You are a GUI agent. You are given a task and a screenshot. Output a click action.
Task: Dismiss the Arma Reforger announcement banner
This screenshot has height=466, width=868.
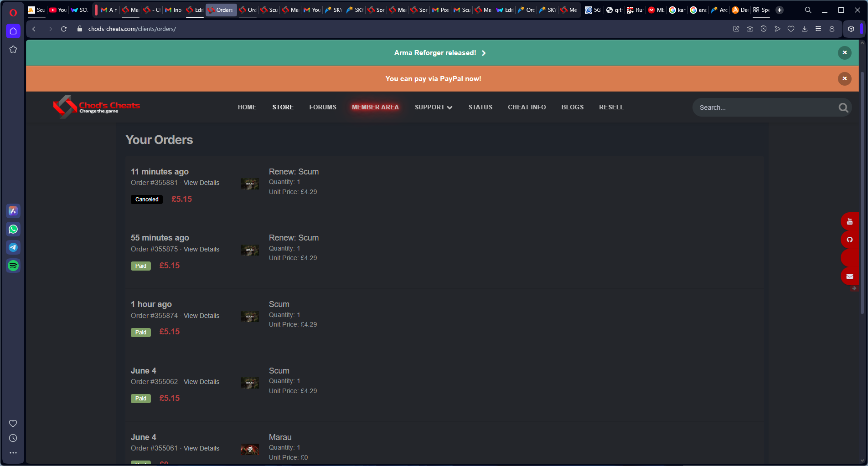[845, 53]
